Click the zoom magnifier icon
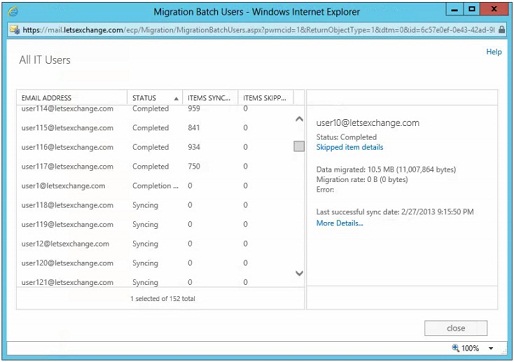 click(x=455, y=348)
